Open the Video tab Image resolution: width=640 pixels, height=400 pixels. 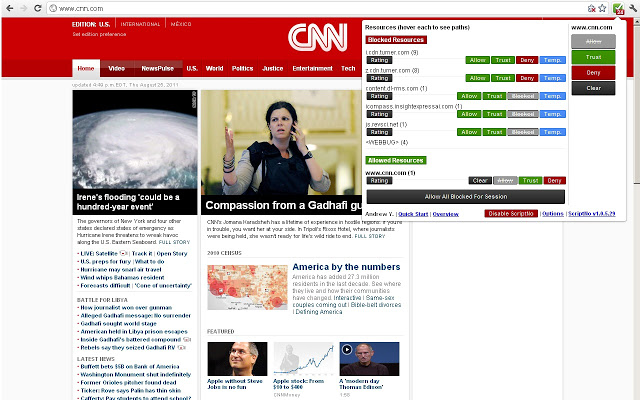117,69
